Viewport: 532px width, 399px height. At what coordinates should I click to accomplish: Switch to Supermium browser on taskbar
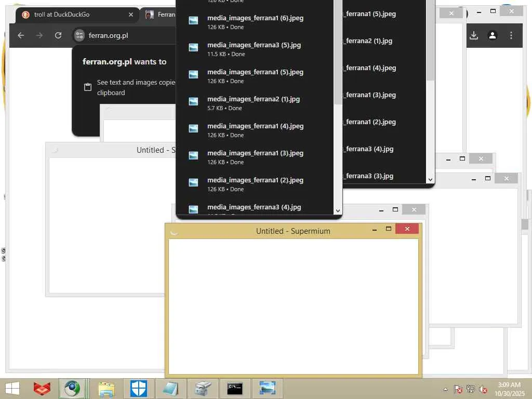(72, 389)
